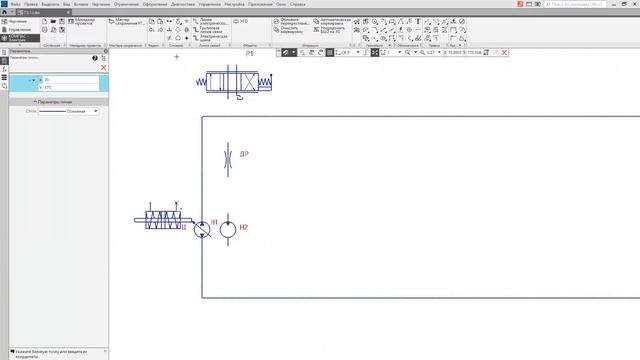Click Обновить перекрестные ссылки
Viewport: 640px width, 360px height.
pos(291,21)
